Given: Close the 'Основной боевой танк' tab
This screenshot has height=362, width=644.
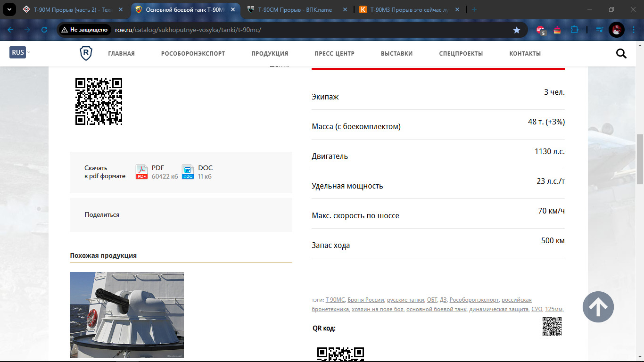Looking at the screenshot, I should pos(233,9).
